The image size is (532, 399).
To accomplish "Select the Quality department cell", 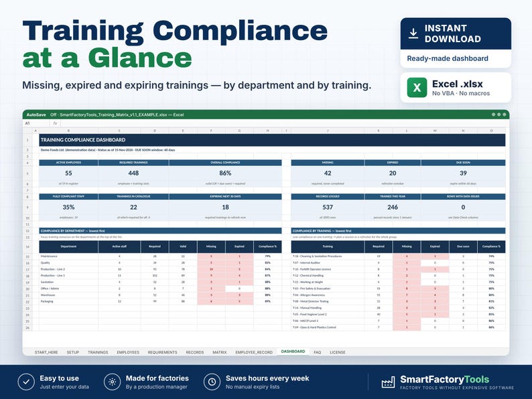I will pos(68,262).
